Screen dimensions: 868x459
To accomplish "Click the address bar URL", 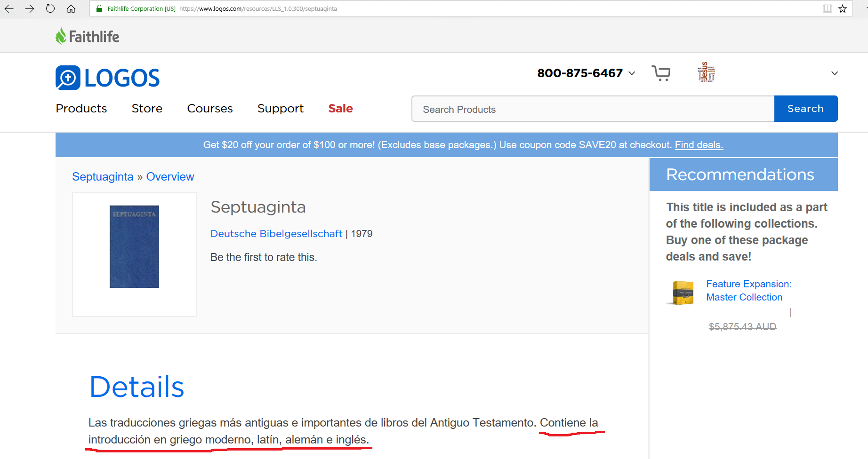I will [x=258, y=8].
